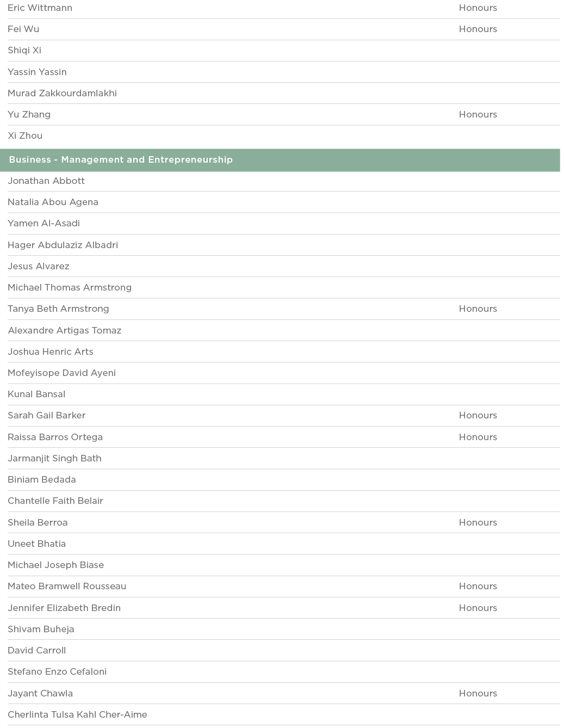The image size is (564, 728).
Task: Click Honours beside Yu Zhang
Action: click(478, 115)
